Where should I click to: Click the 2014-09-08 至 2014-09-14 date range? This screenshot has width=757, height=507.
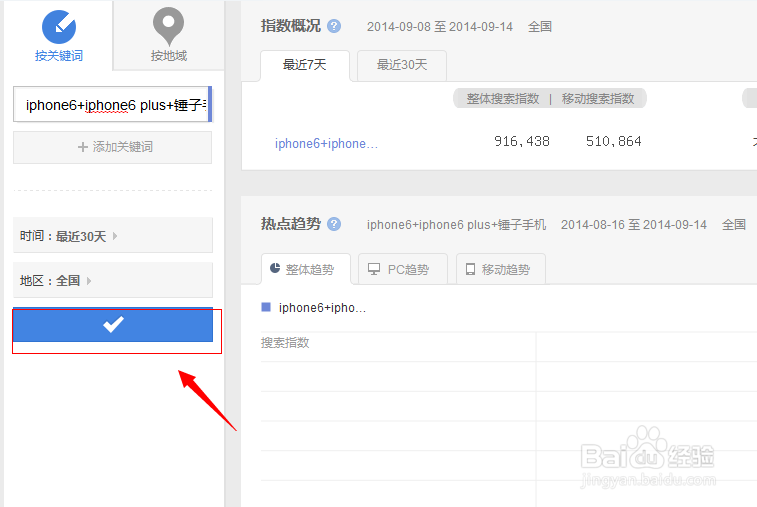click(440, 27)
